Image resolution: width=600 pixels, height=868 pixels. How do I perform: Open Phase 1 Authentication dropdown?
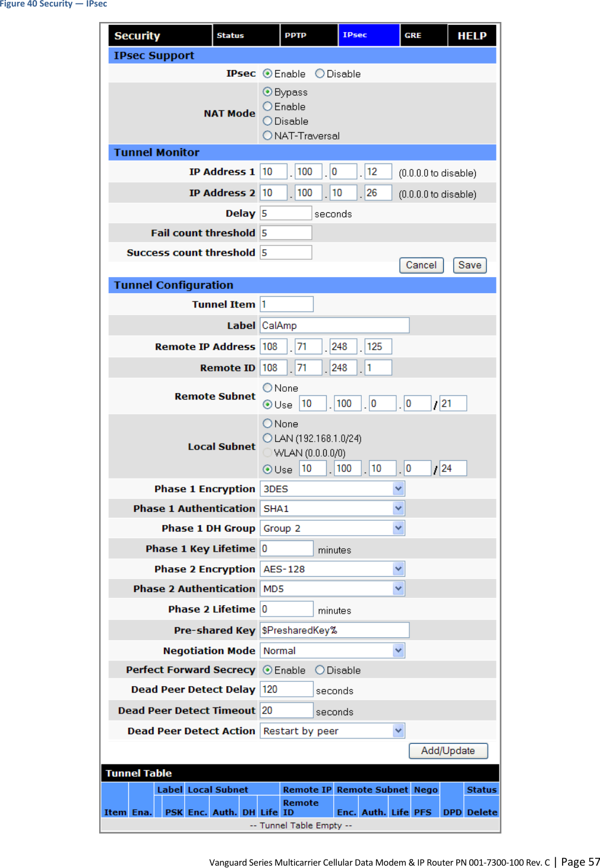click(x=333, y=508)
